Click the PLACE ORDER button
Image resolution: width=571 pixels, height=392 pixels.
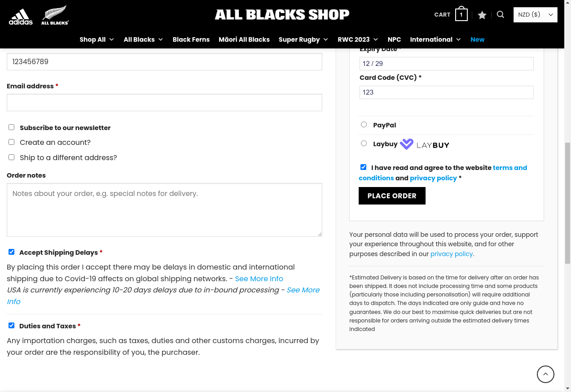coord(392,196)
